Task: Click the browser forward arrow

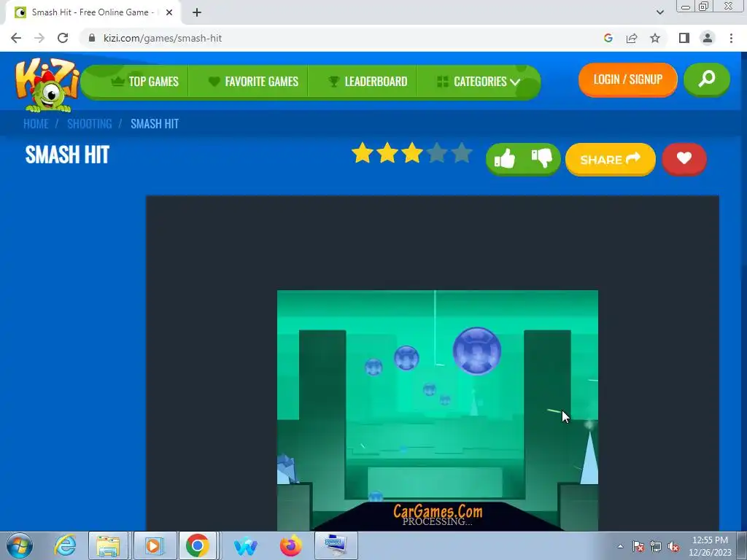Action: pos(39,38)
